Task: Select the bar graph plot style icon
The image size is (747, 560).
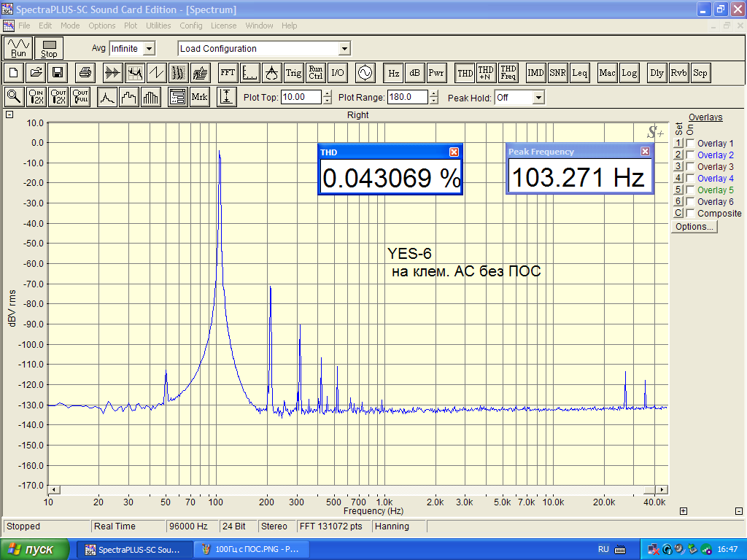Action: point(150,97)
